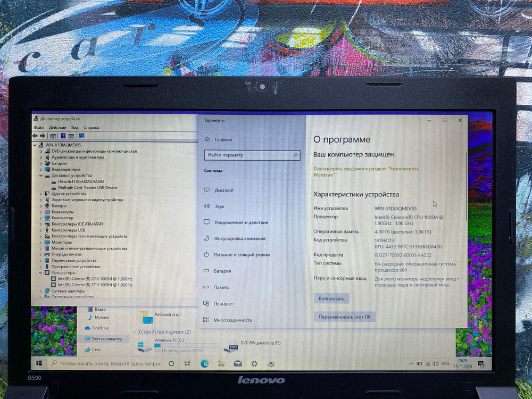Open Task View icon on the taskbar
532x399 pixels.
tap(187, 364)
